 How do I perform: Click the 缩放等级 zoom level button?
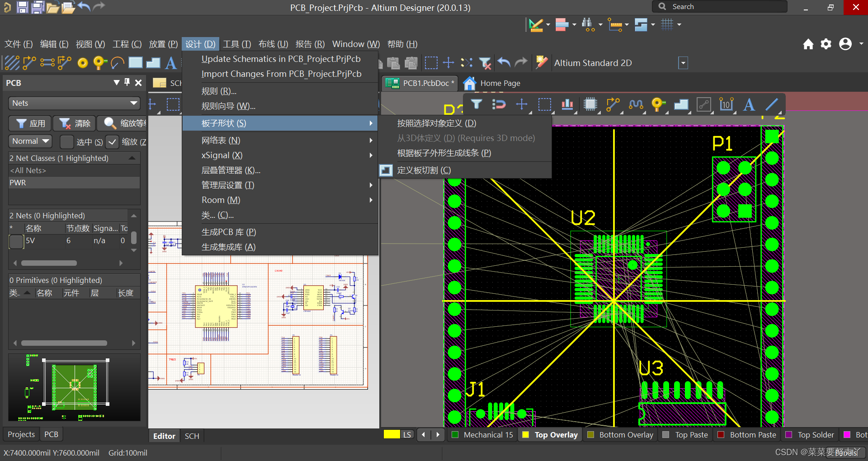[x=122, y=123]
